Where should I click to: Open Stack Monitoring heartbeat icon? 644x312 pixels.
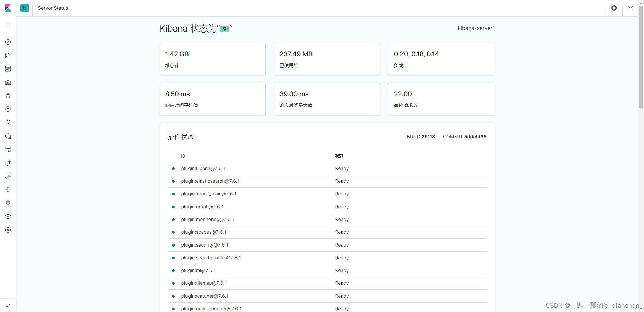[x=8, y=217]
